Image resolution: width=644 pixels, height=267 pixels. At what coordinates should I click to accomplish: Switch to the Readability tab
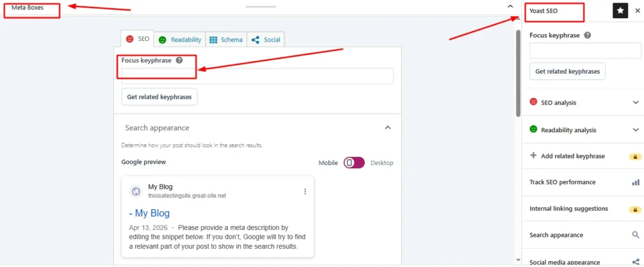click(x=180, y=40)
